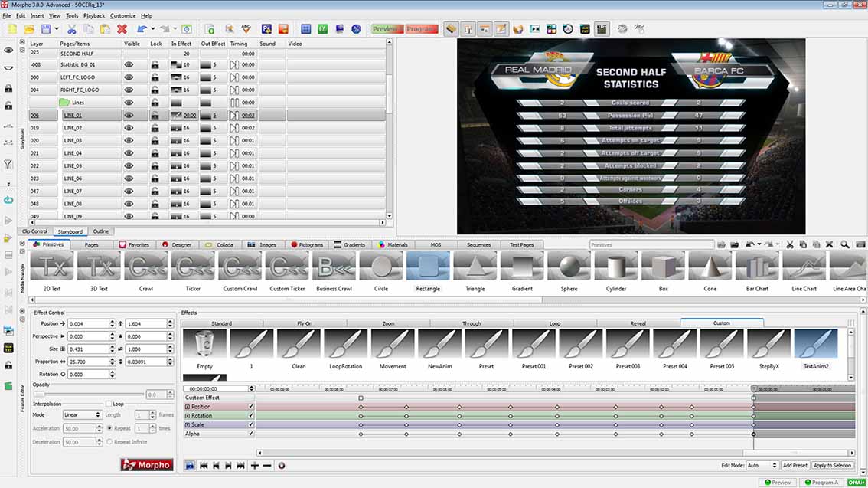Click the Add Preset button

click(x=795, y=465)
